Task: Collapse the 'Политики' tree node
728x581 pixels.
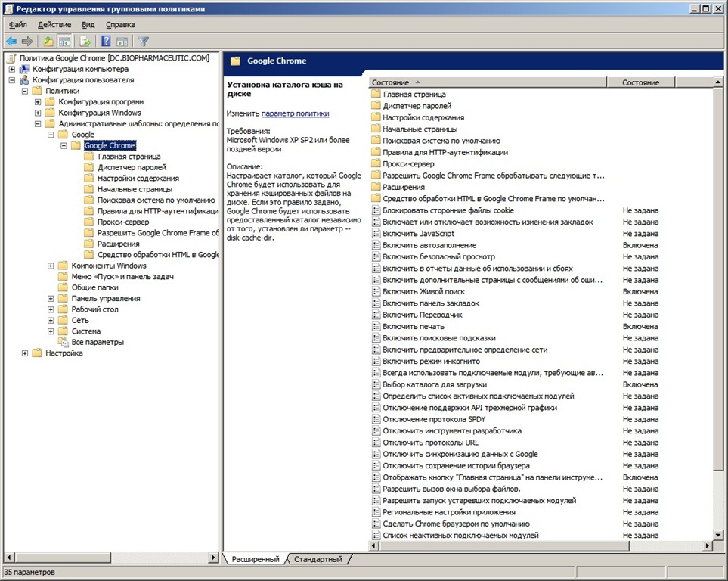Action: click(x=25, y=91)
